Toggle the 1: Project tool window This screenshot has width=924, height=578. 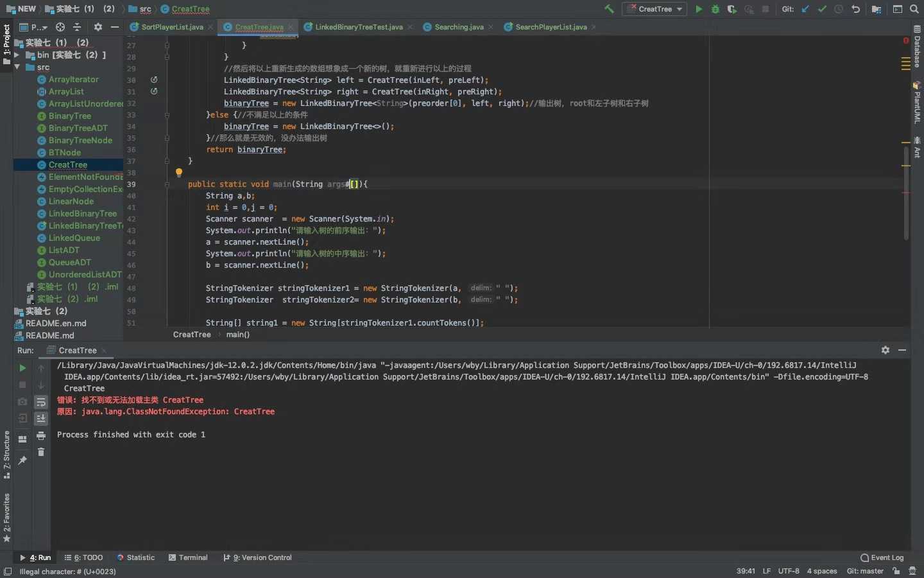tap(6, 45)
